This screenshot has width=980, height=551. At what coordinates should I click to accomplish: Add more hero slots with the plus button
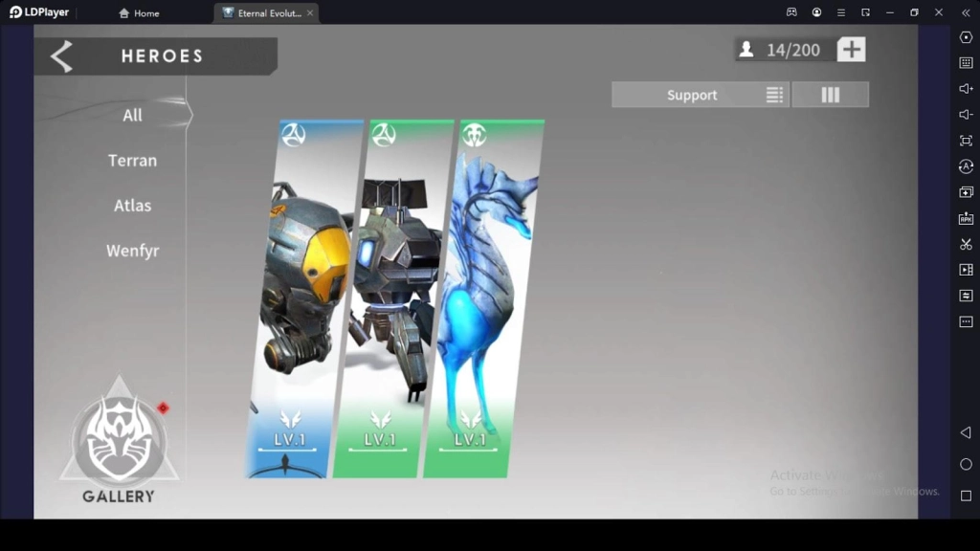pos(851,50)
